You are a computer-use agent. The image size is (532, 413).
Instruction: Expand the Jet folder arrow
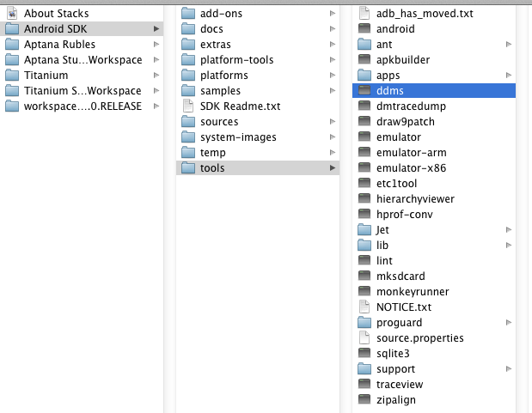coord(509,230)
